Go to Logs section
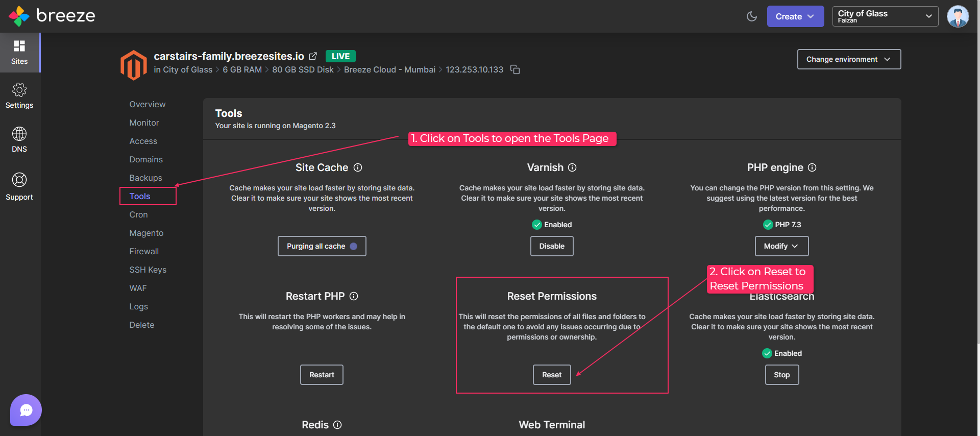This screenshot has height=436, width=980. tap(138, 306)
